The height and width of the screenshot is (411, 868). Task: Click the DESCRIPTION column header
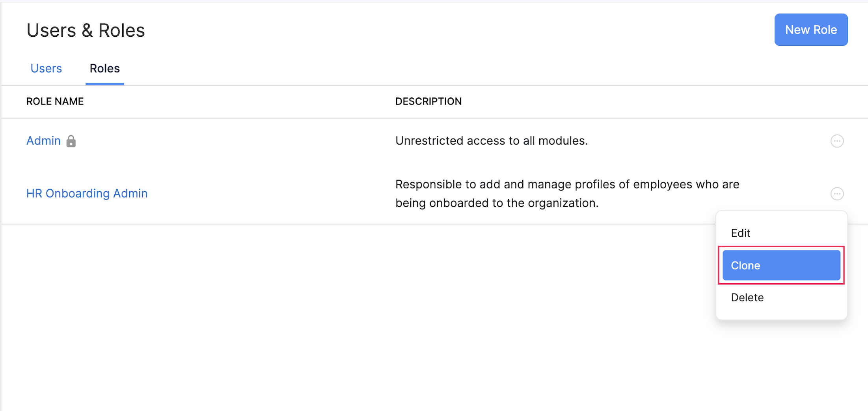[428, 101]
